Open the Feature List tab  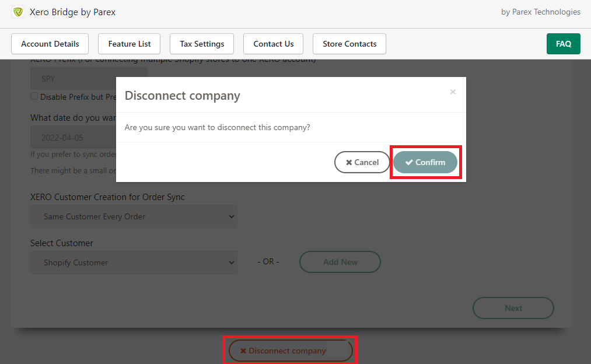click(x=130, y=44)
